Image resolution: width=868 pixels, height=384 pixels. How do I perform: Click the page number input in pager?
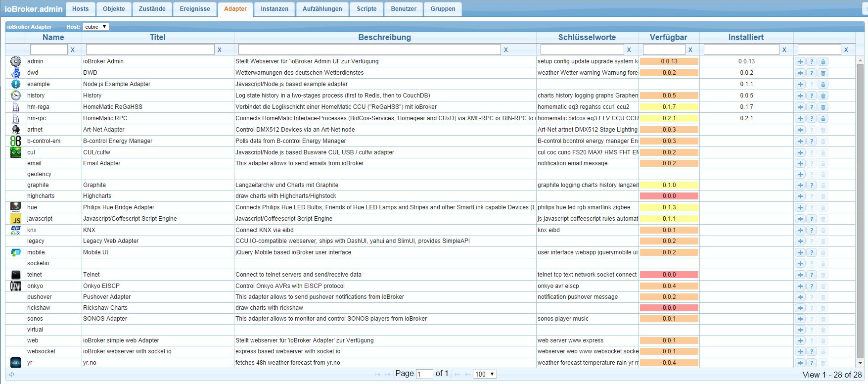point(424,374)
